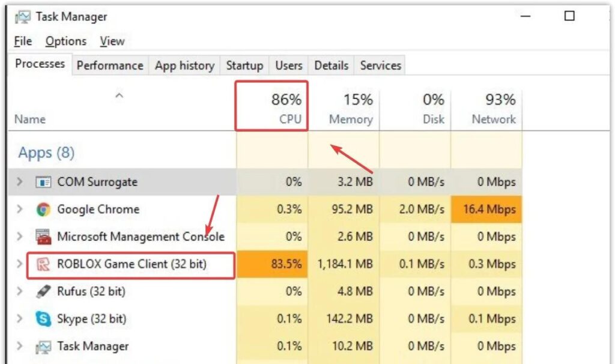Click the Task Manager title bar icon
Image resolution: width=615 pixels, height=364 pixels.
pyautogui.click(x=22, y=17)
